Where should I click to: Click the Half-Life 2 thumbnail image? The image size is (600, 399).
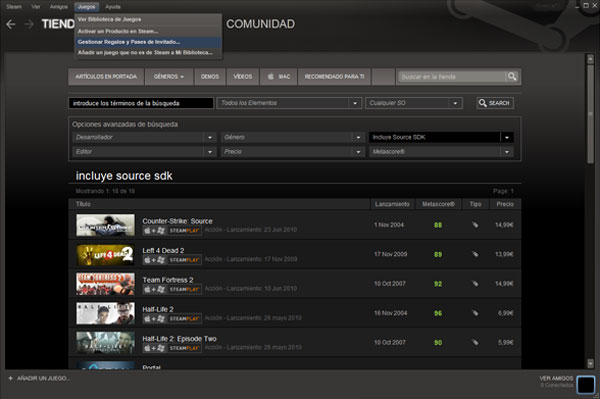click(105, 313)
